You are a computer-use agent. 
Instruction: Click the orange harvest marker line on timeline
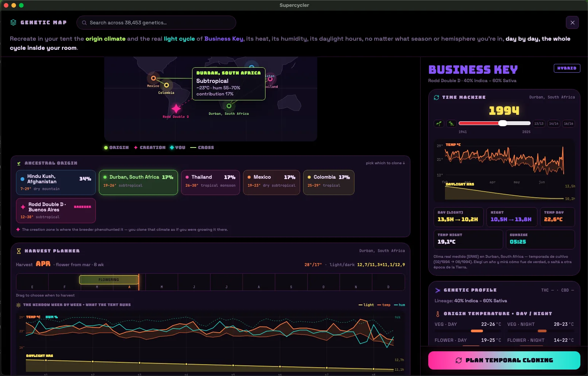coord(139,282)
